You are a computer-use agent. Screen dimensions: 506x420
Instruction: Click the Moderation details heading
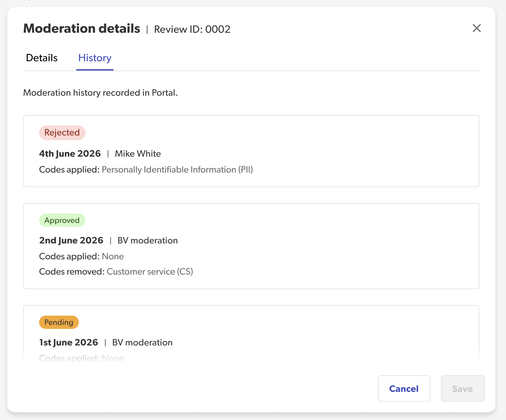[82, 28]
